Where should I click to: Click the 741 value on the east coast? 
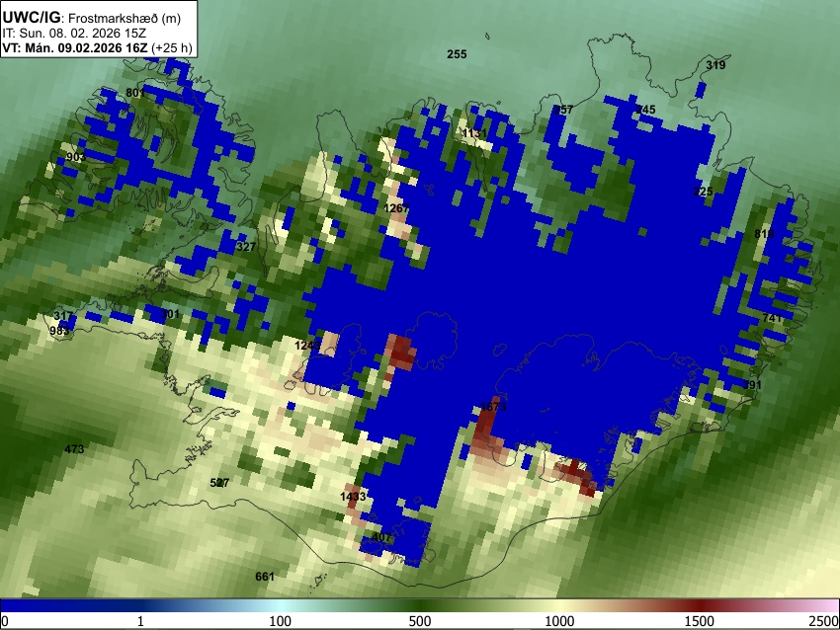point(772,318)
